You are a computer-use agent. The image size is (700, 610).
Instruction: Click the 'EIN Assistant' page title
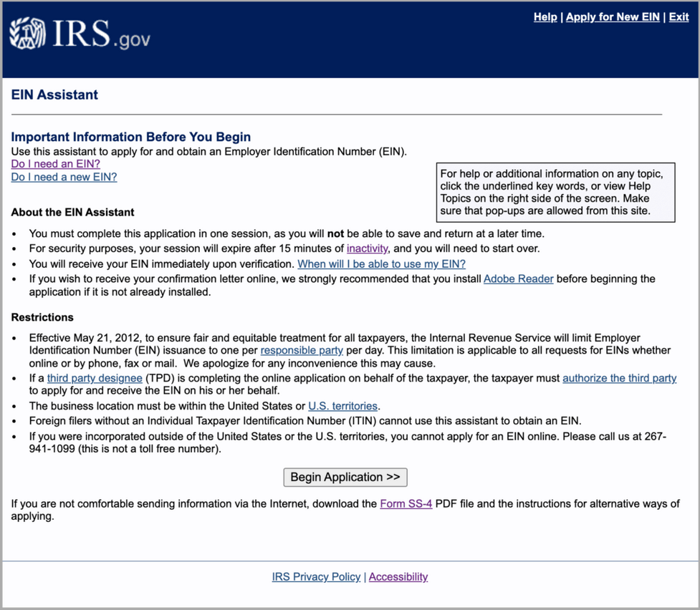[x=54, y=95]
